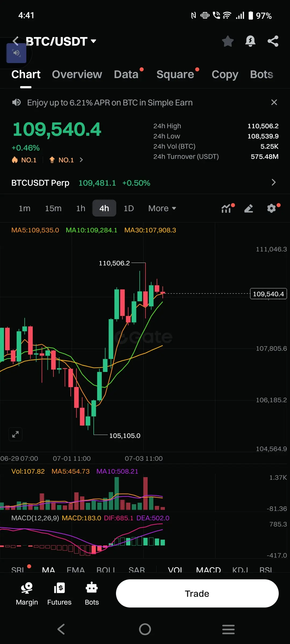Toggle the KDJ sub-indicator
The image size is (290, 644).
pos(240,569)
